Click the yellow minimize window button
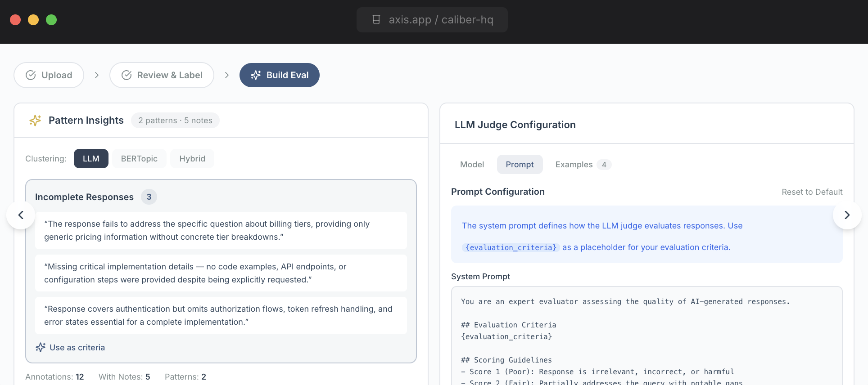 33,20
